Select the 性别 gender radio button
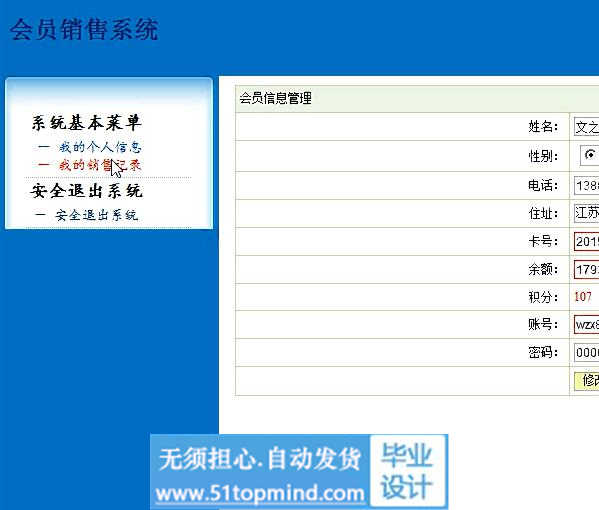 pyautogui.click(x=590, y=155)
